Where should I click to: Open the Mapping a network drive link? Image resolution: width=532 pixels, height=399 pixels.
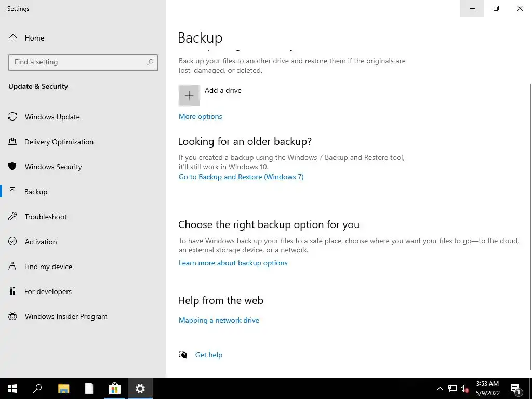[219, 320]
